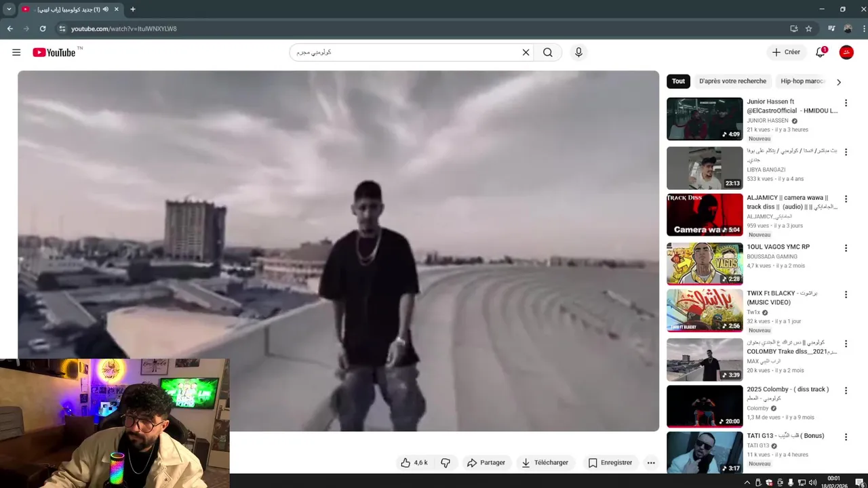Open the Windows notification center icon
This screenshot has width=868, height=488.
pyautogui.click(x=859, y=483)
